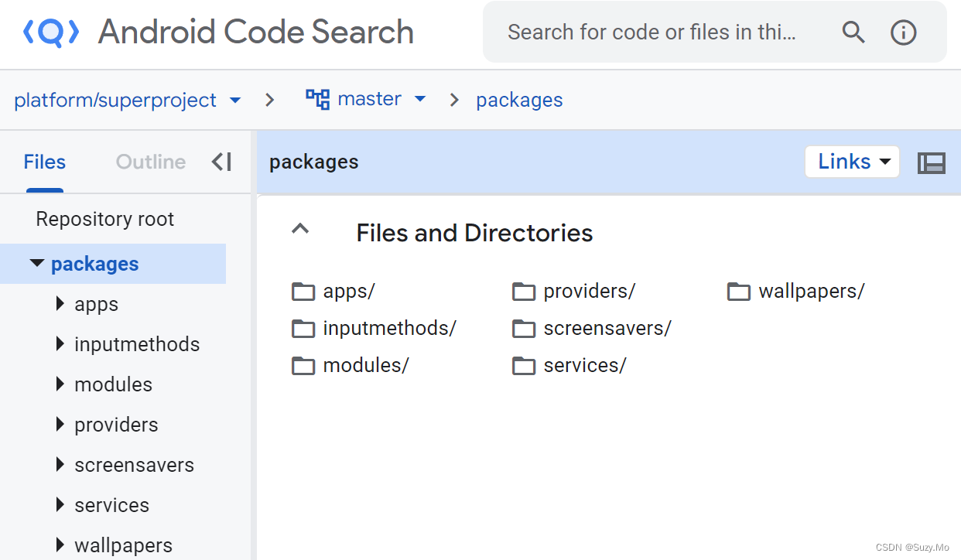Focus the code search input field
961x560 pixels.
pyautogui.click(x=651, y=32)
